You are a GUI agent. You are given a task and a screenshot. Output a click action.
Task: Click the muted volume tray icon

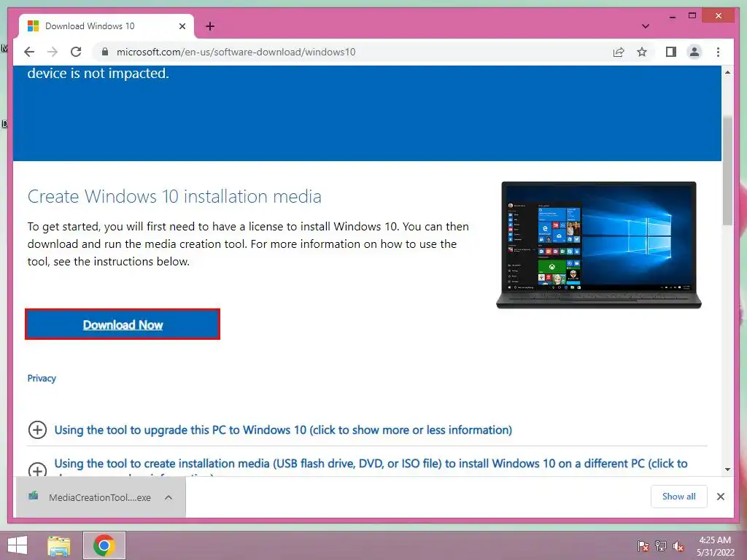coord(678,546)
